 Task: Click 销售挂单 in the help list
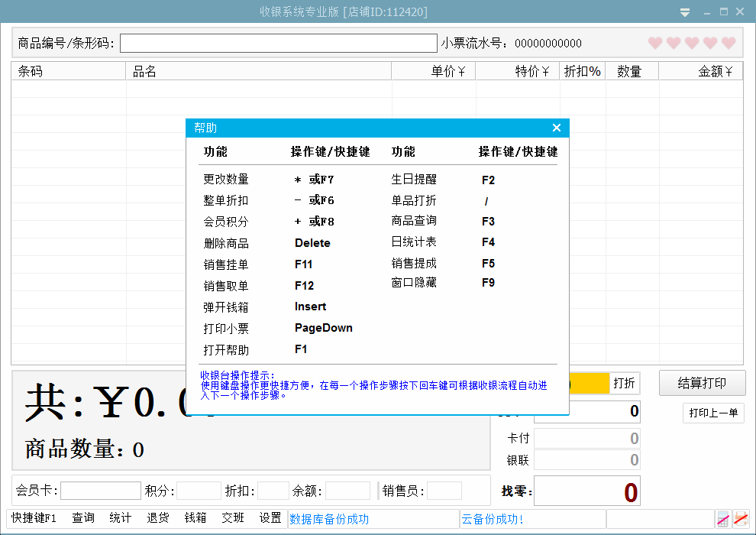pos(225,264)
